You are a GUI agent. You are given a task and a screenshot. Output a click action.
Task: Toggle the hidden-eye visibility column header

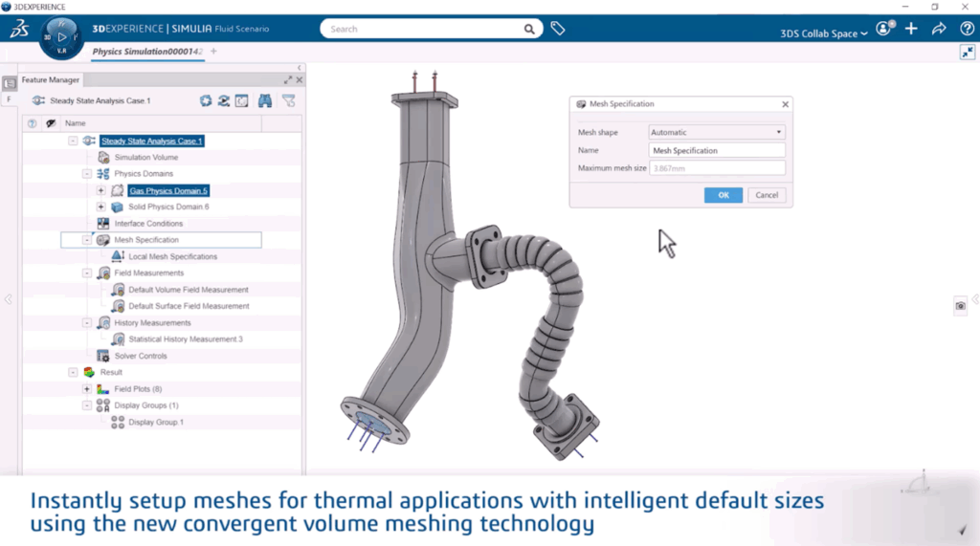pos(50,123)
